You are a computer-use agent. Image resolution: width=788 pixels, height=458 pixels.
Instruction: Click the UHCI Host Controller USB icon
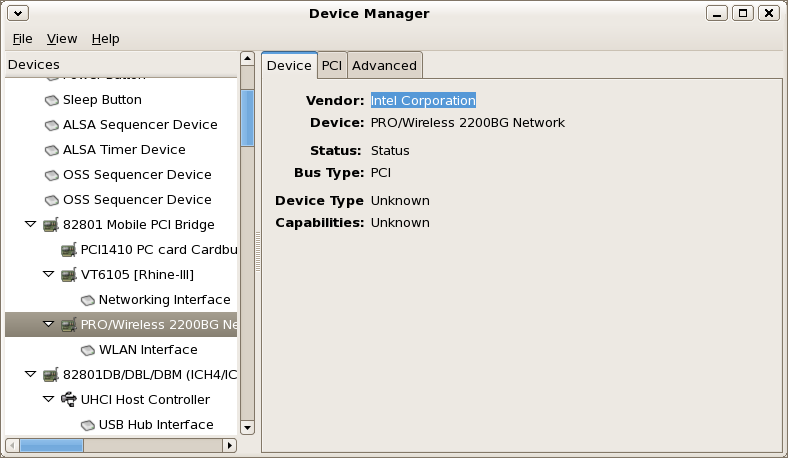[69, 400]
